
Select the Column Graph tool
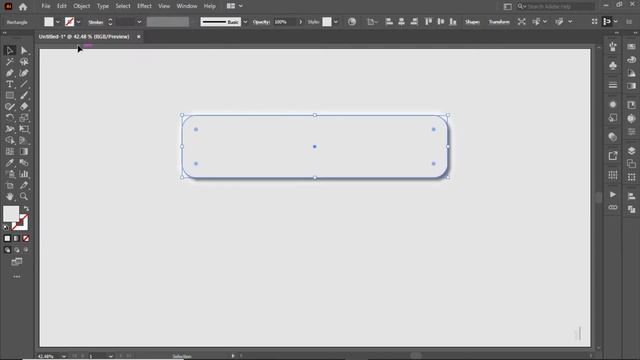(24, 174)
